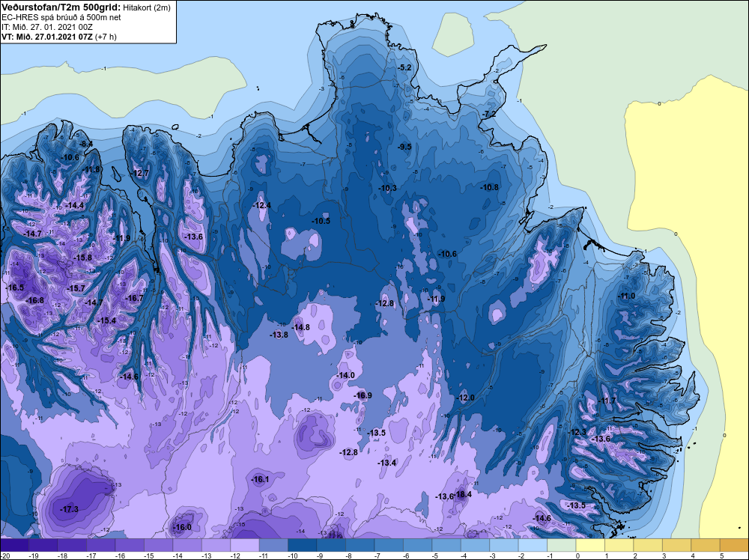Click the temperature value -16.5
This screenshot has width=749, height=560.
click(14, 287)
